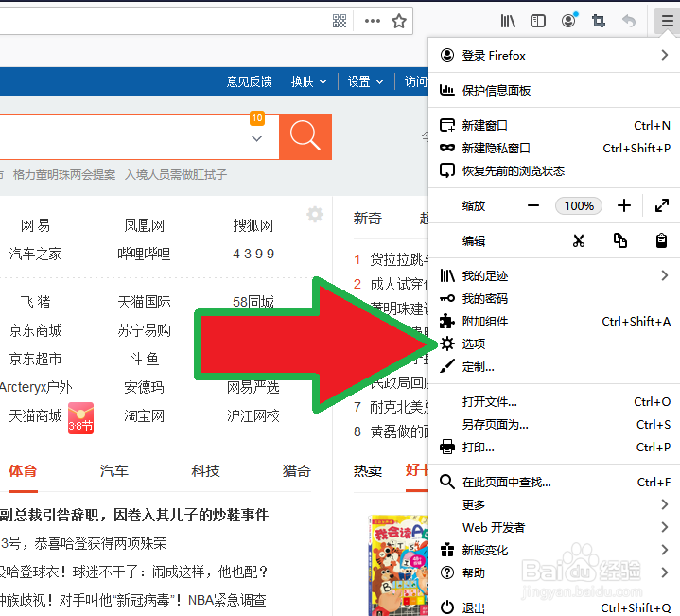
Task: Reset zoom by clicking 100% indicator
Action: tap(579, 205)
